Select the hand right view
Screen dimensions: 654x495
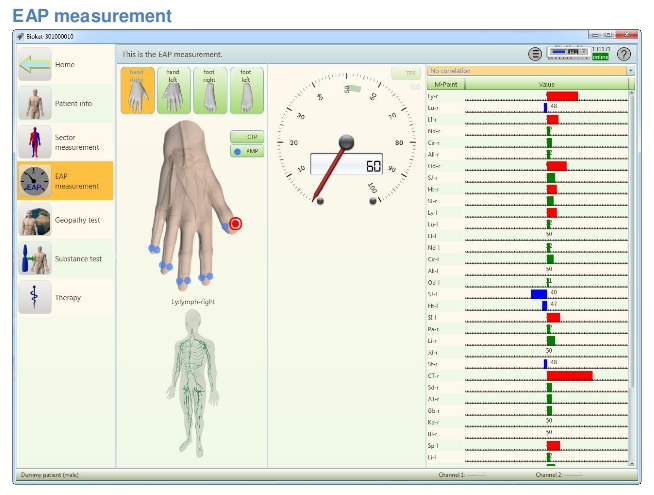[x=138, y=90]
